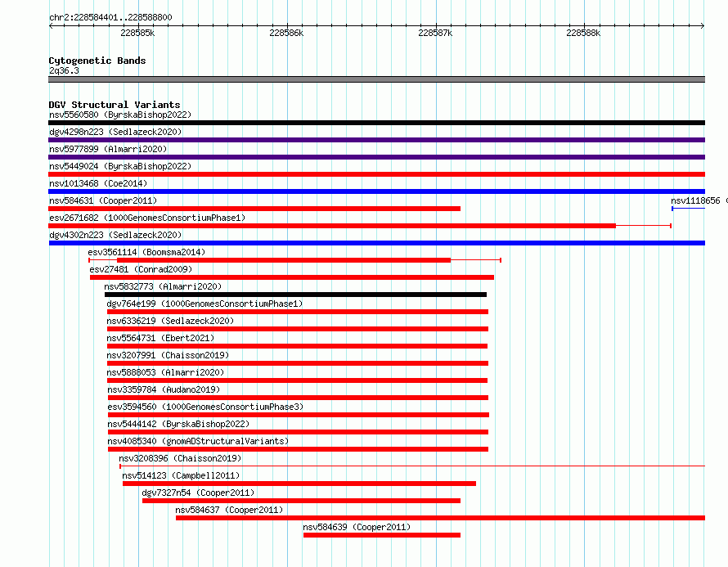728x567 pixels.
Task: Open esv27481 (Conrad2009) variant label
Action: [x=141, y=269]
